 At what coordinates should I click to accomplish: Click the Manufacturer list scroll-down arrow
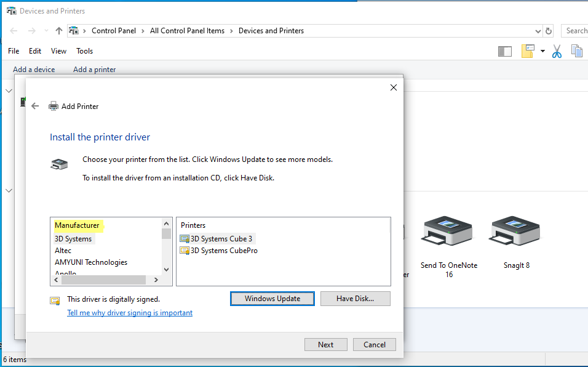coord(167,270)
